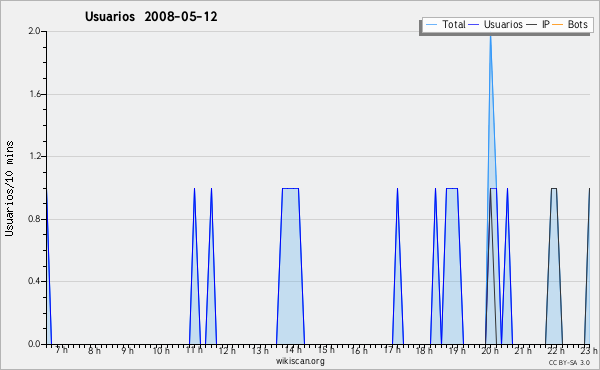Image resolution: width=600 pixels, height=370 pixels.
Task: Click the y-axis value "1.2"
Action: pyautogui.click(x=34, y=156)
